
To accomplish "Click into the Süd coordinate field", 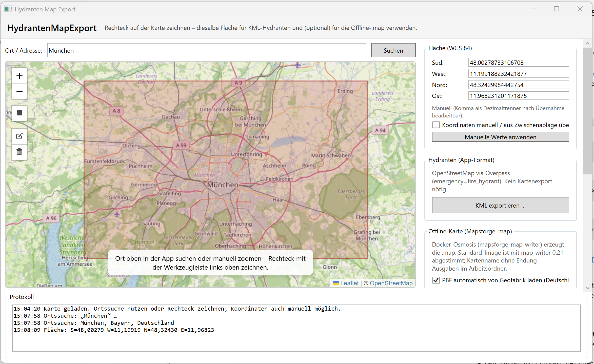I will [x=519, y=63].
